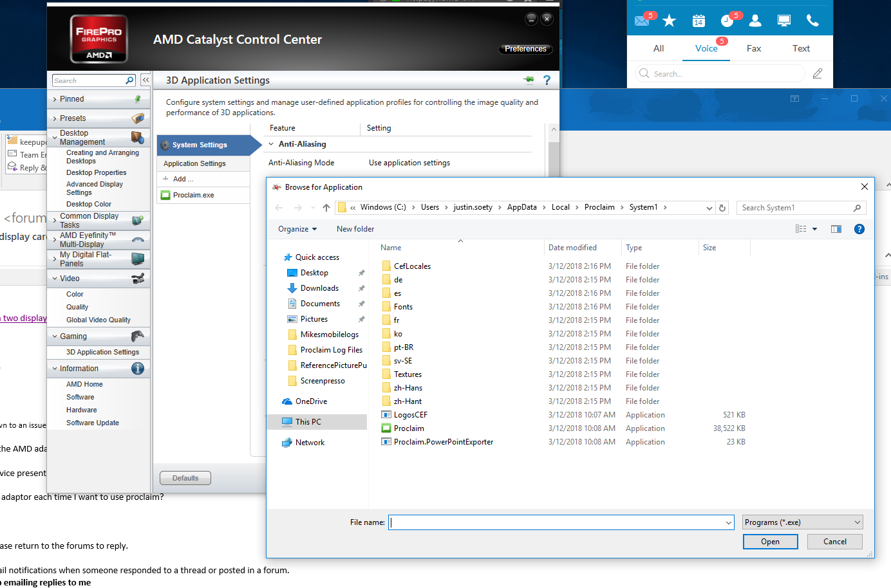
Task: Click the contacts person icon
Action: pyautogui.click(x=756, y=21)
